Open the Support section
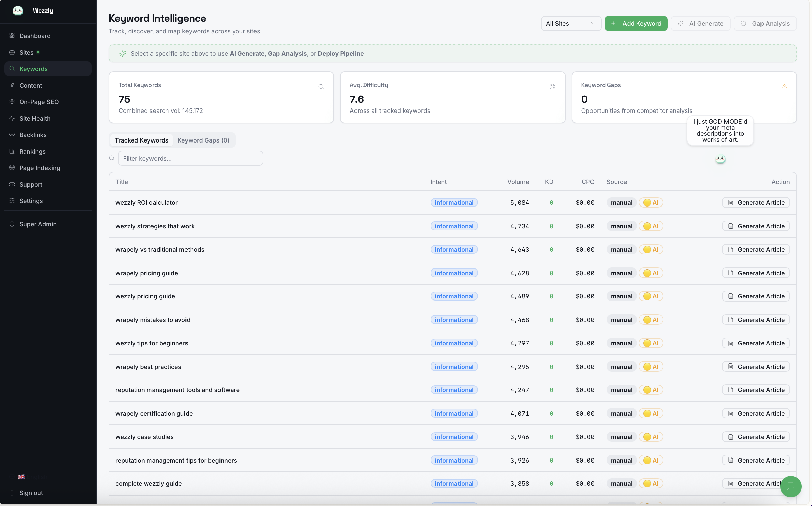 click(31, 184)
